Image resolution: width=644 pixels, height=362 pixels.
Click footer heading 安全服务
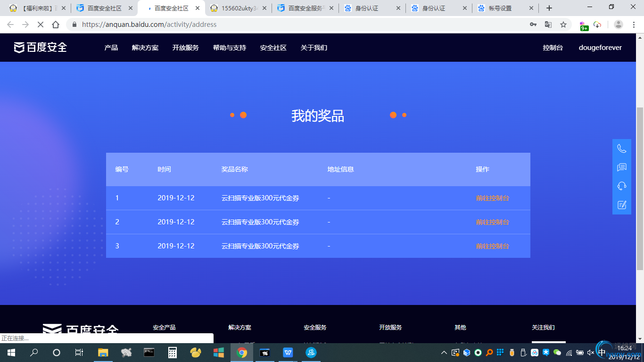point(315,327)
